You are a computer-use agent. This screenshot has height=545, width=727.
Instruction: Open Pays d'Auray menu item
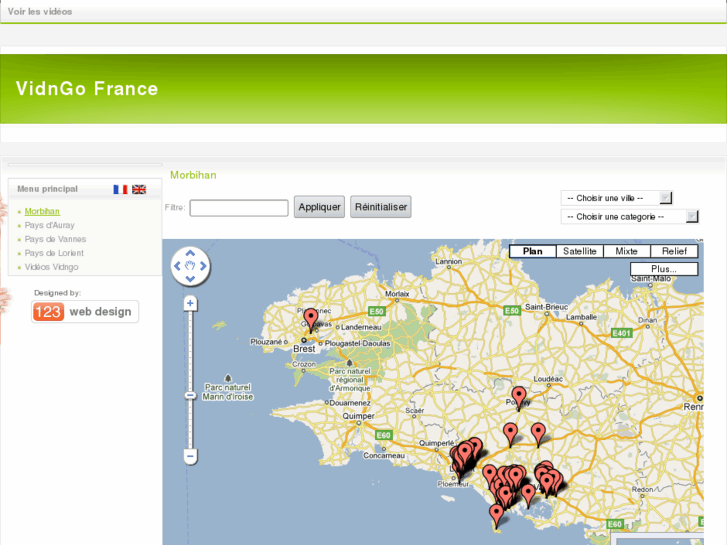tap(50, 225)
